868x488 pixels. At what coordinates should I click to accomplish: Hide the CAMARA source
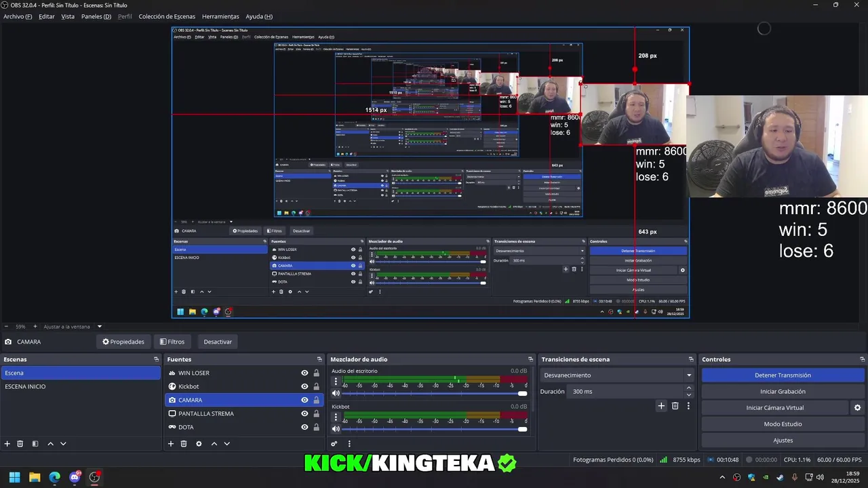click(304, 400)
